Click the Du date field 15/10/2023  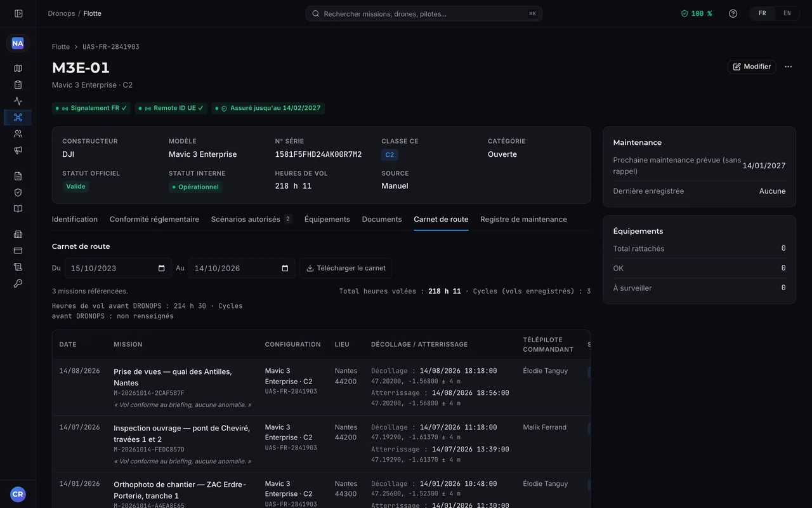coord(118,268)
